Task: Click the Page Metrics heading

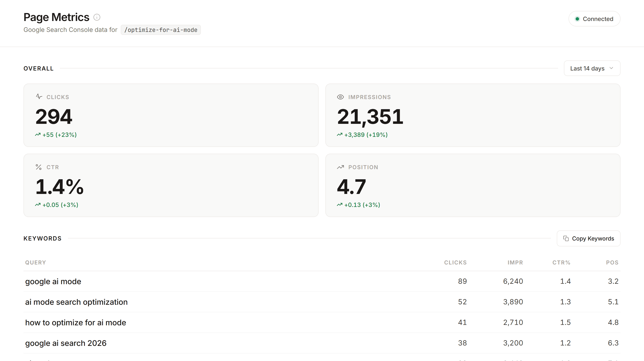Action: (56, 17)
